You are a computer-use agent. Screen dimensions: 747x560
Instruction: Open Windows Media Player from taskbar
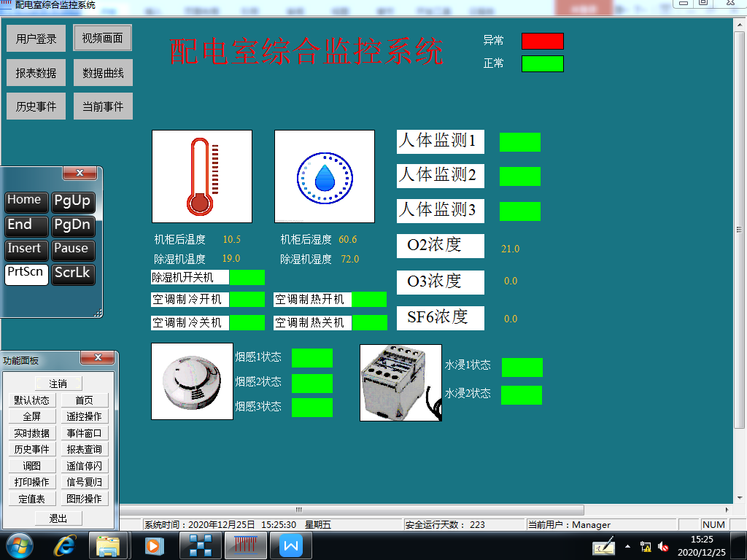pos(153,545)
